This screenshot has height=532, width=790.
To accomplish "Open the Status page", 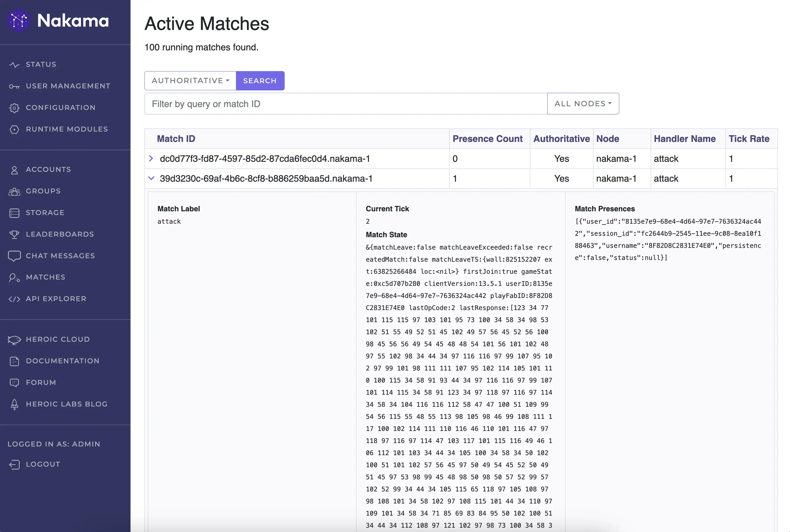I will [41, 64].
